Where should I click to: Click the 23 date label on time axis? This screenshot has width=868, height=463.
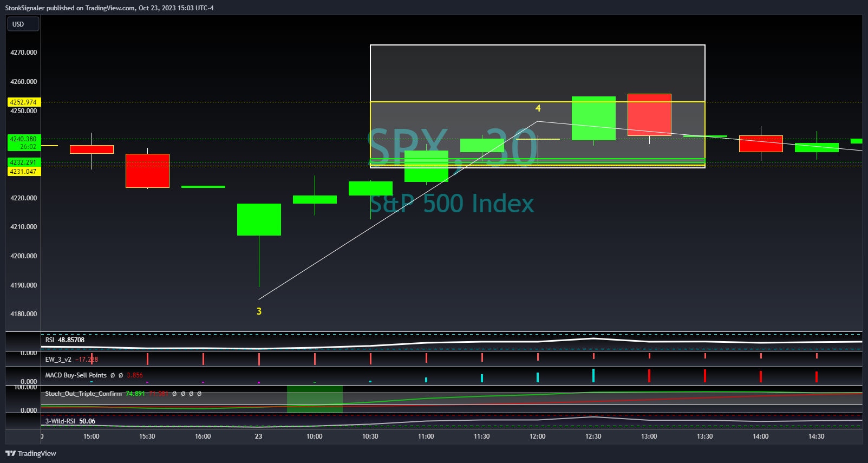click(259, 436)
